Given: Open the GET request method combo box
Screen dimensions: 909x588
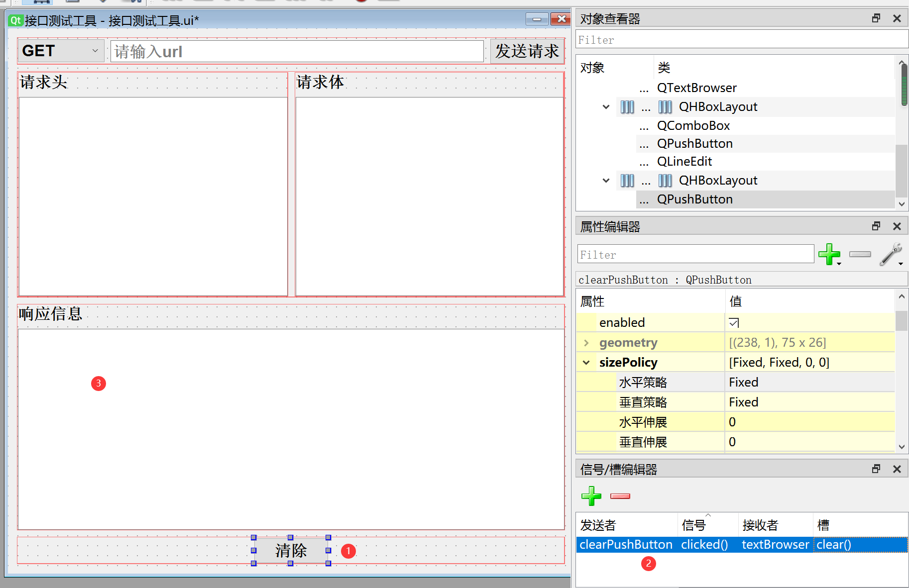Looking at the screenshot, I should pos(61,51).
